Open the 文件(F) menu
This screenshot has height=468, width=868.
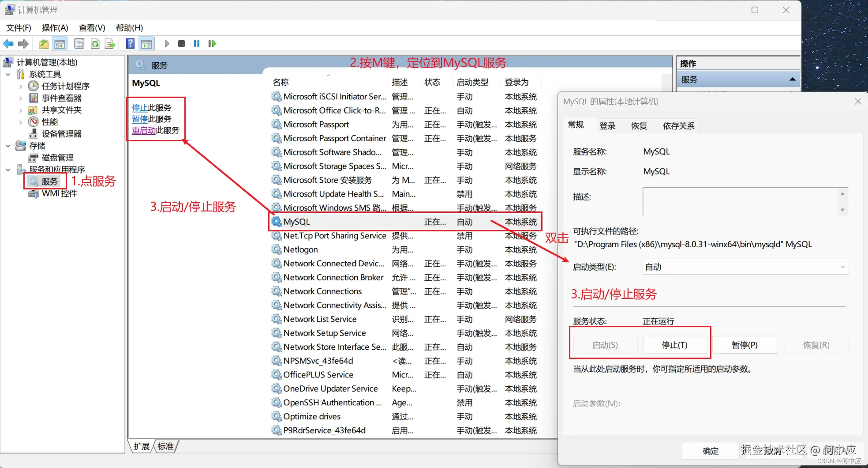[x=19, y=28]
